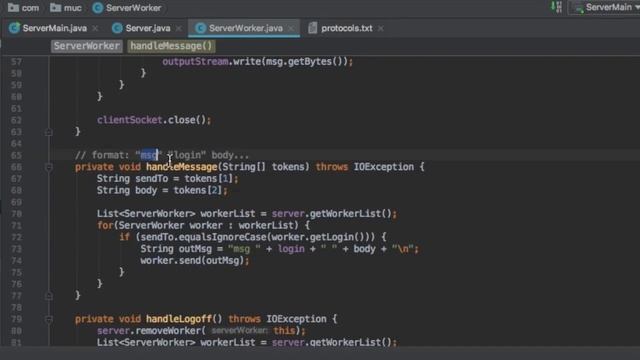Image resolution: width=640 pixels, height=360 pixels.
Task: Collapse the handleLogoff method at line 79
Action: coord(49,319)
